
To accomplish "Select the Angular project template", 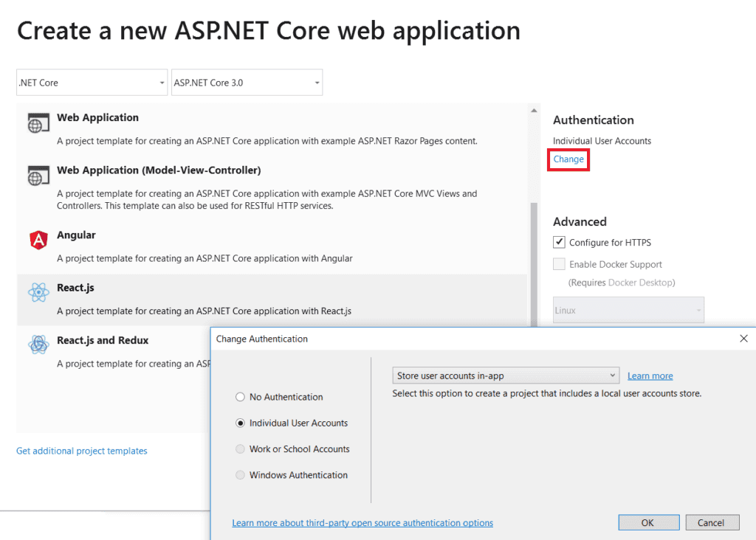I will click(x=76, y=235).
